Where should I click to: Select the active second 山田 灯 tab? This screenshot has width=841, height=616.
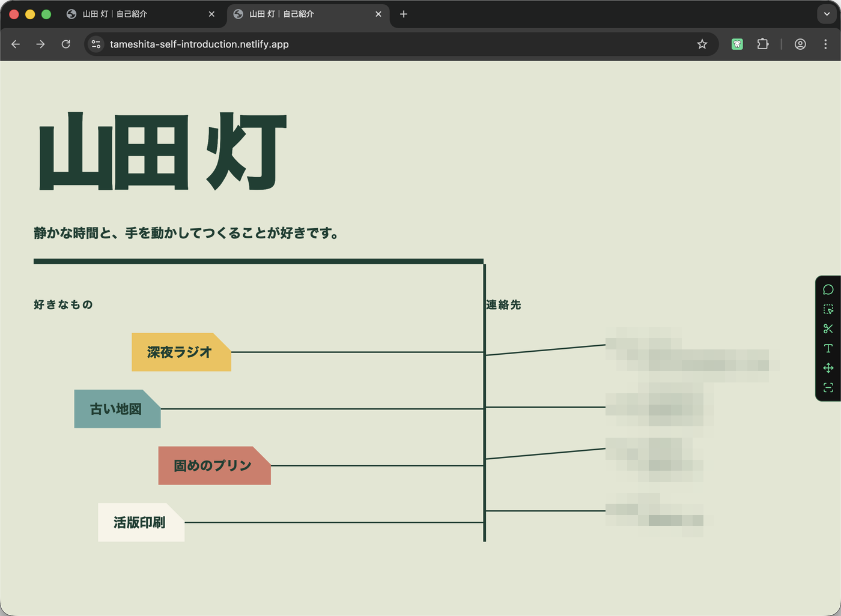(x=308, y=14)
